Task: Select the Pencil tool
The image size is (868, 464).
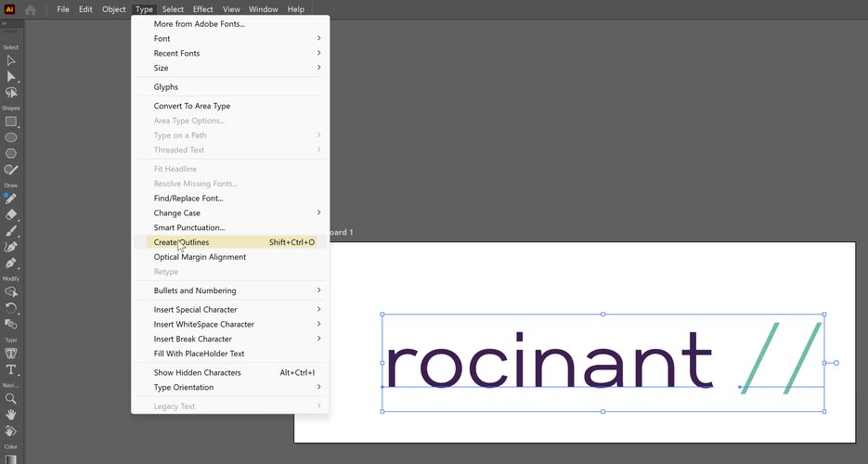Action: 10,199
